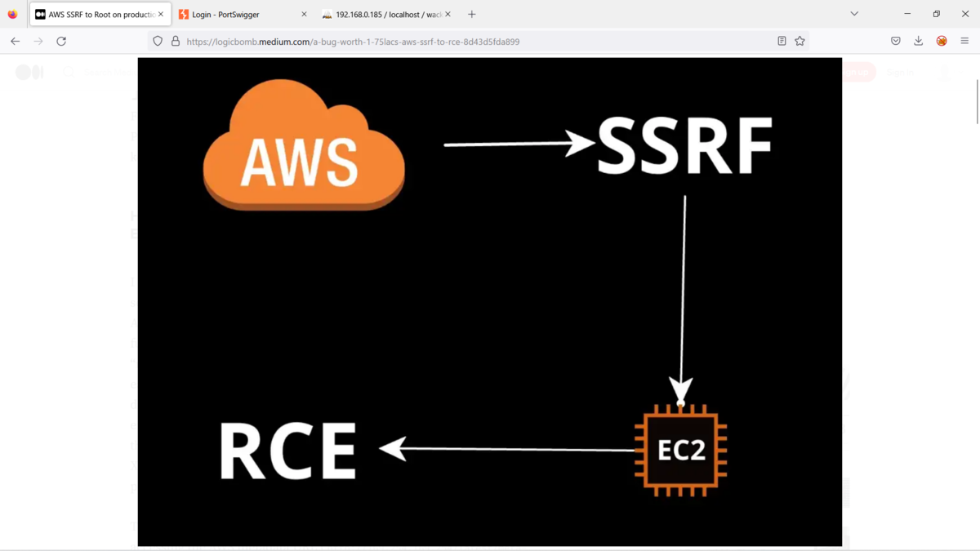Open the extension icon in toolbar
This screenshot has width=980, height=551.
942,41
